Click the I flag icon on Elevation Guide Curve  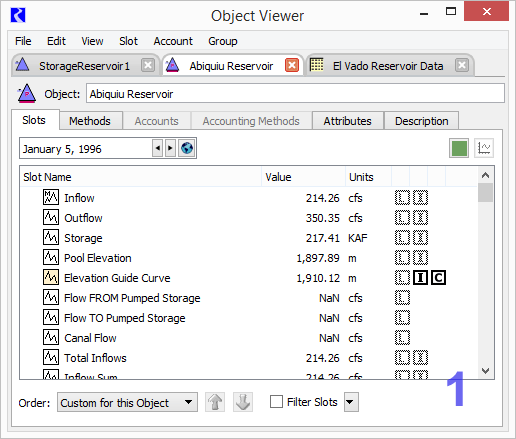(420, 278)
